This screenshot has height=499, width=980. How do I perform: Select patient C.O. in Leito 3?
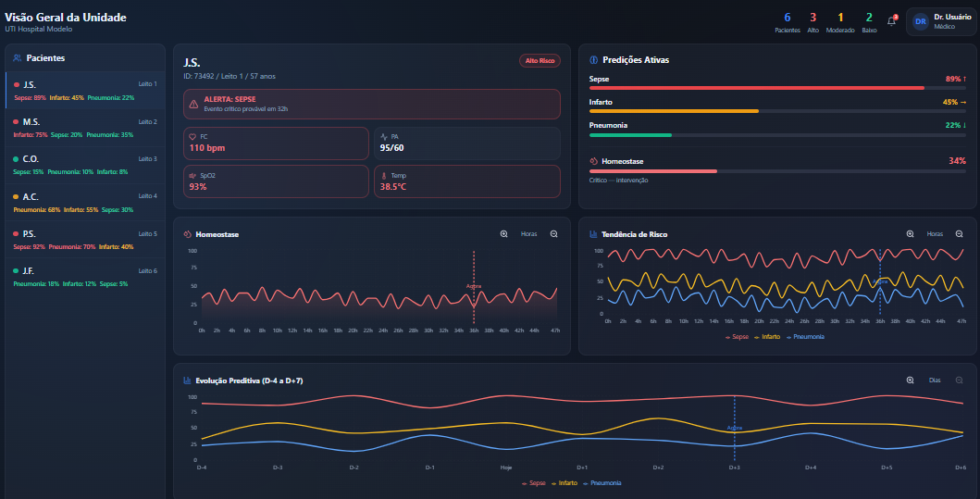tap(86, 165)
